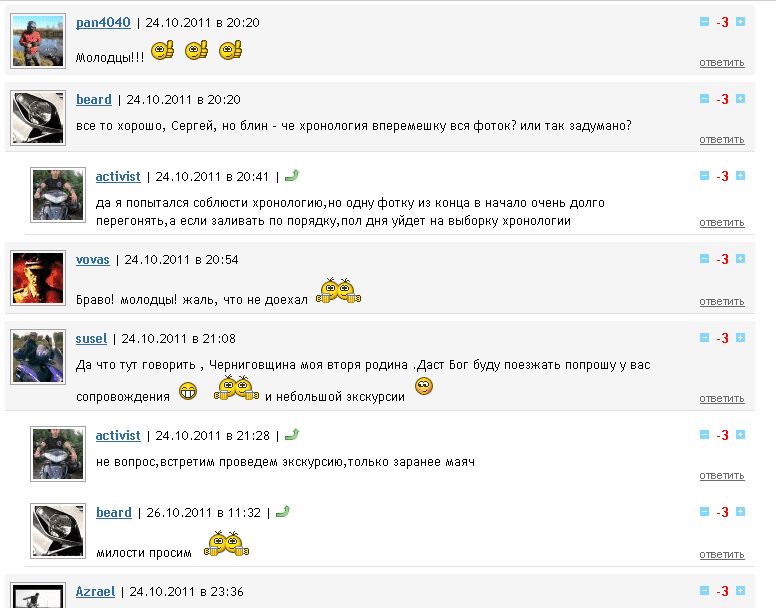The height and width of the screenshot is (608, 776).
Task: Click green reply arrow in beard's 26.10.2011 comment
Action: (x=283, y=512)
